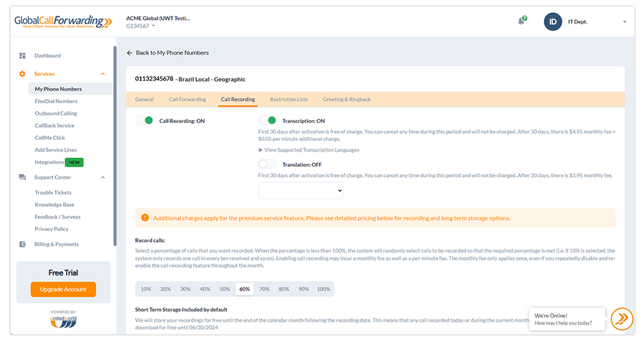Select 30% recording percentage

coord(185,289)
